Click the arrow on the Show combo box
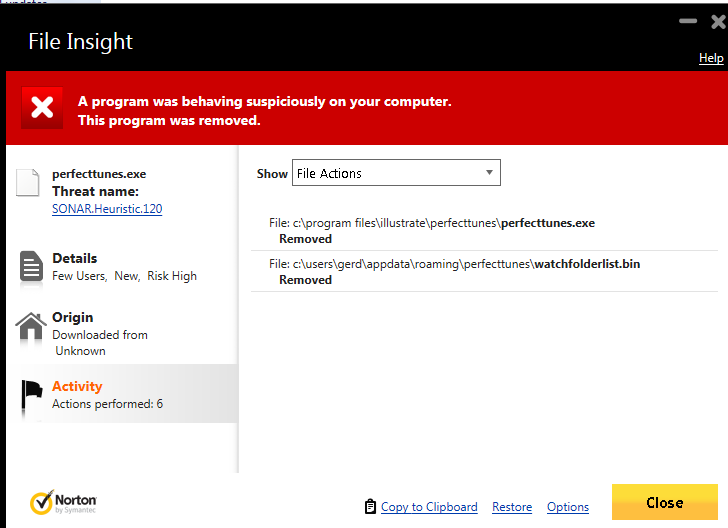 489,173
